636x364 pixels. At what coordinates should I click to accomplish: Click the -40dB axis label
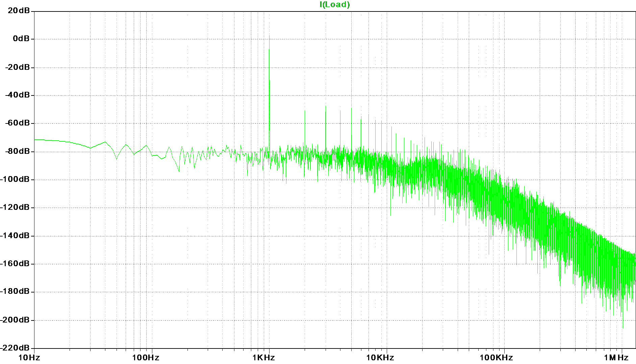point(18,95)
